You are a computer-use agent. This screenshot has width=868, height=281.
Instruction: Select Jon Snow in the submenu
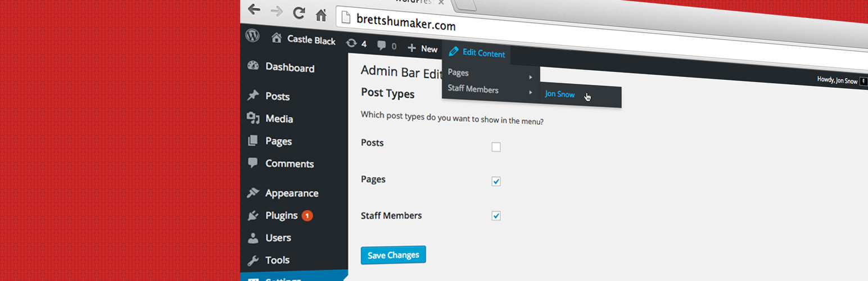pos(559,94)
